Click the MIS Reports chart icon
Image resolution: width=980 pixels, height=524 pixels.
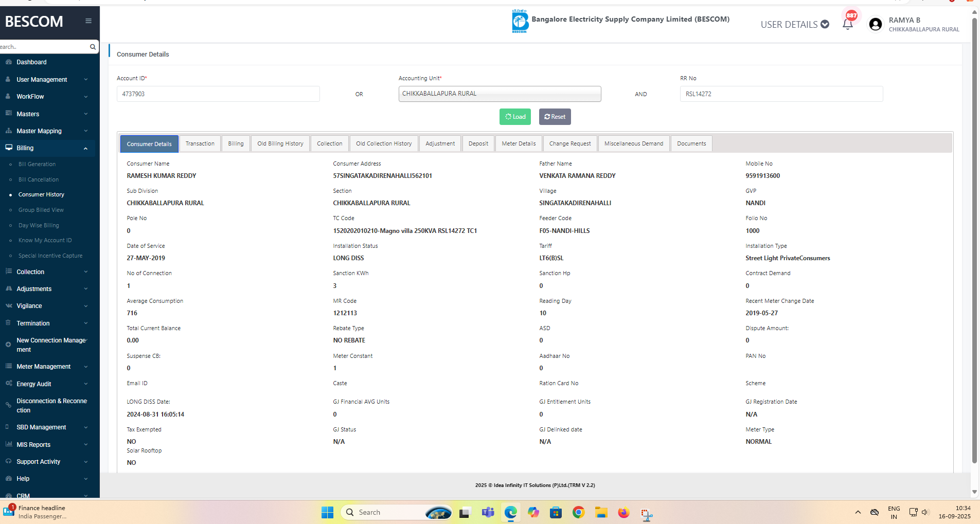[x=9, y=444]
